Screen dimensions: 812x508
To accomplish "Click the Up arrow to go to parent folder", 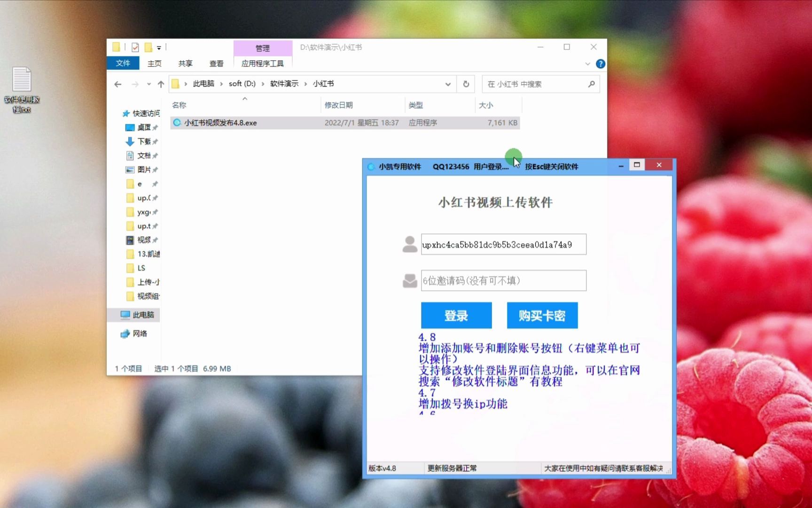I will click(x=161, y=84).
